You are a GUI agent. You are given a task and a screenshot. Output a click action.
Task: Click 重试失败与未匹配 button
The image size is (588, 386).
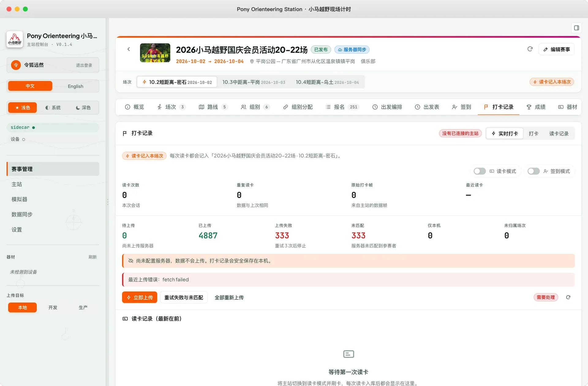184,297
